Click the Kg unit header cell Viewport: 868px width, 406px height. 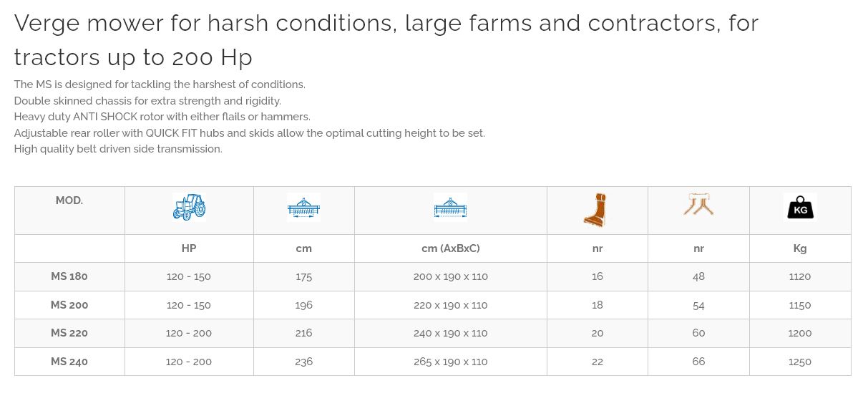point(800,248)
